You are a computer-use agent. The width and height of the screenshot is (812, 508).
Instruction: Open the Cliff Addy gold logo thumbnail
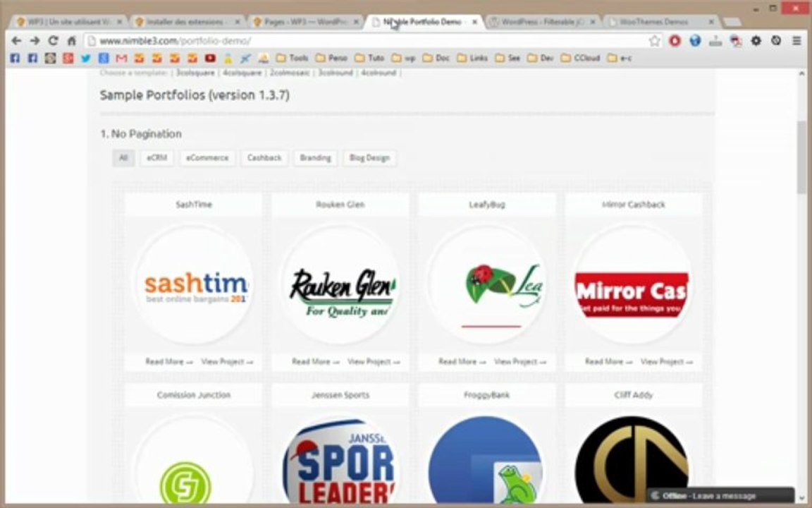pos(634,460)
